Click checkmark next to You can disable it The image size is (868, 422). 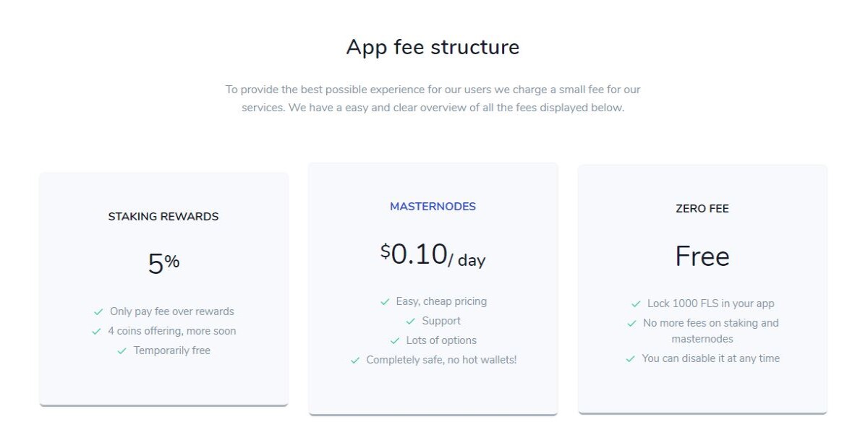click(630, 359)
